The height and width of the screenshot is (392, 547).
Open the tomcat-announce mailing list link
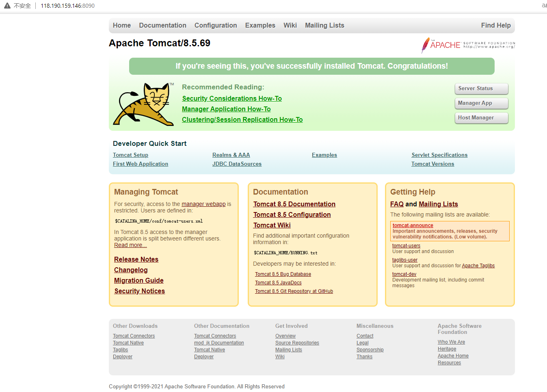[413, 225]
